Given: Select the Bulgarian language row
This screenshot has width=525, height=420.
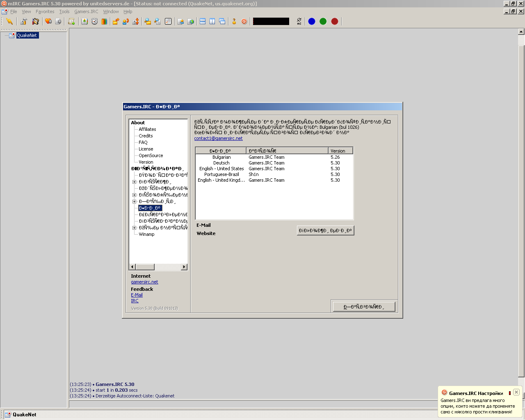Looking at the screenshot, I should tap(274, 157).
